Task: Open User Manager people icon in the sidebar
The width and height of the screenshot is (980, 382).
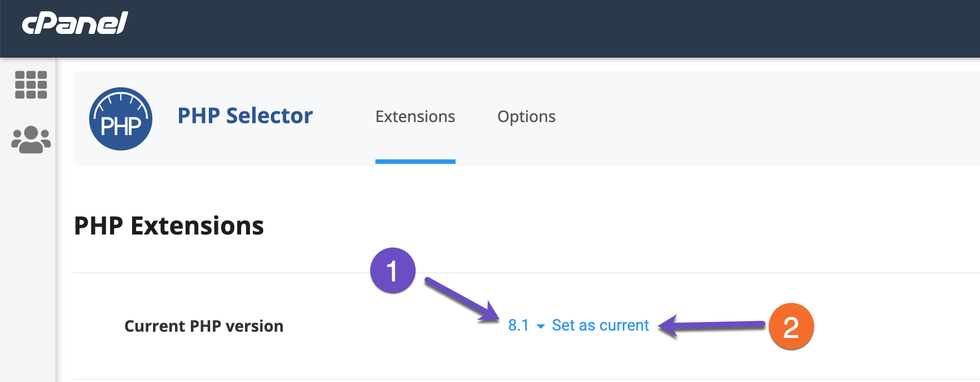Action: [x=31, y=140]
